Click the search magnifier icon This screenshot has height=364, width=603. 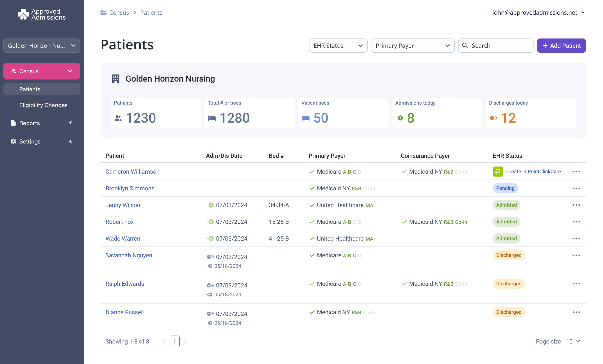tap(465, 45)
